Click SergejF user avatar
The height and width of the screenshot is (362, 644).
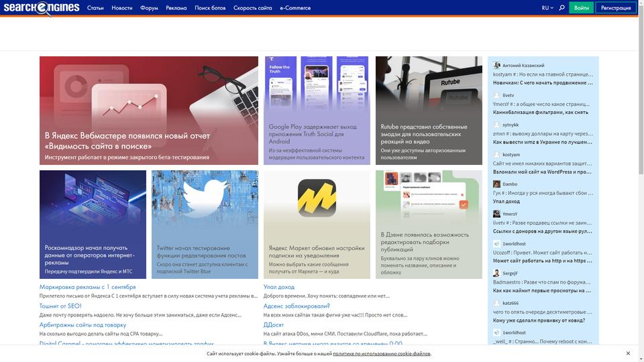[496, 274]
